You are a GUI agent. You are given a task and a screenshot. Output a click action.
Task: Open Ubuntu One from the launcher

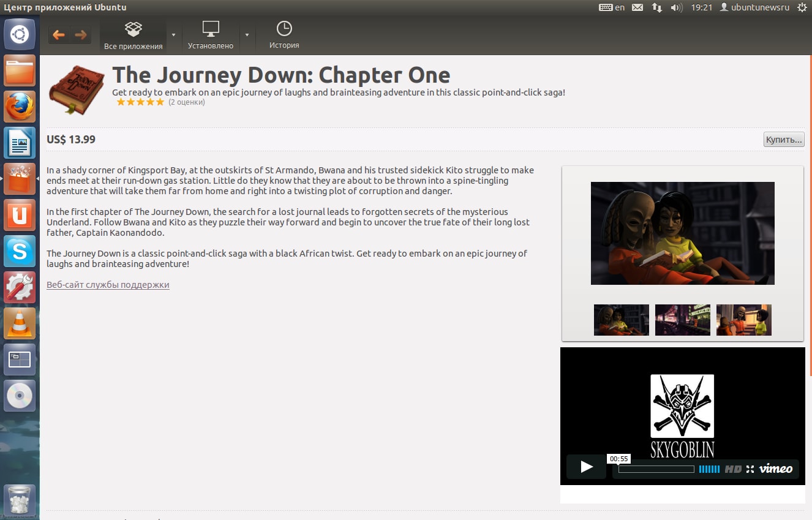20,215
